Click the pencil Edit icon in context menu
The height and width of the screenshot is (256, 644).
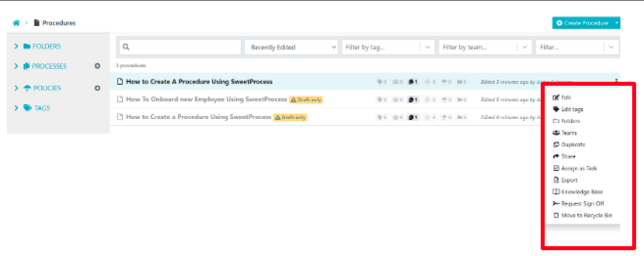556,97
